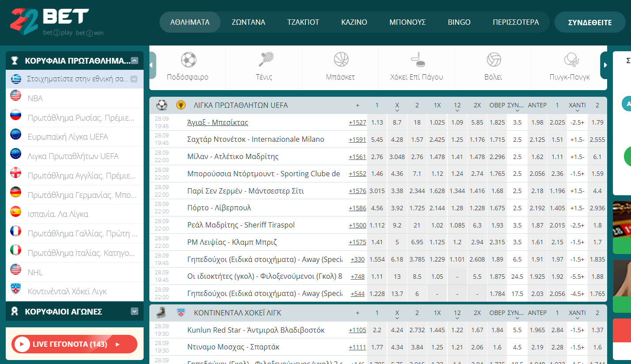Open the ΠΕΡΙΣΣΟΤΕΡΑ menu
631x364 pixels.
(516, 22)
